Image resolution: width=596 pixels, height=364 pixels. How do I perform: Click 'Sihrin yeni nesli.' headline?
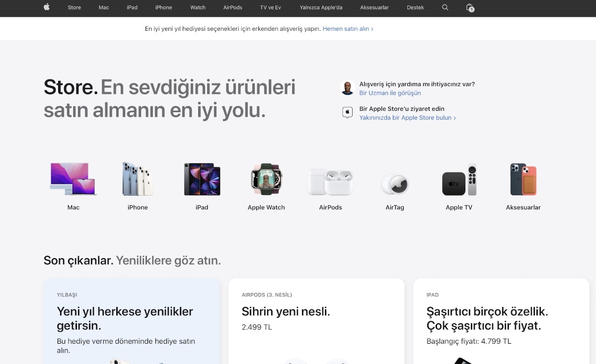[x=286, y=311]
